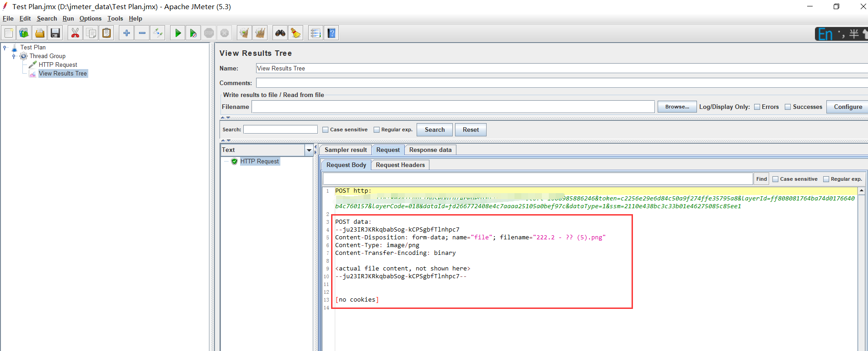The height and width of the screenshot is (351, 868).
Task: Reset search with the brush icon
Action: [x=296, y=33]
